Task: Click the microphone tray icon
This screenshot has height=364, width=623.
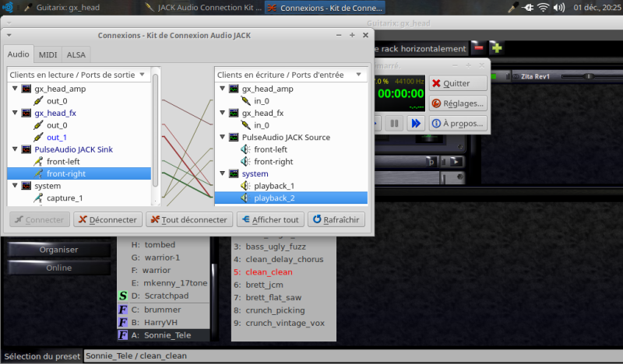Action: pyautogui.click(x=513, y=7)
